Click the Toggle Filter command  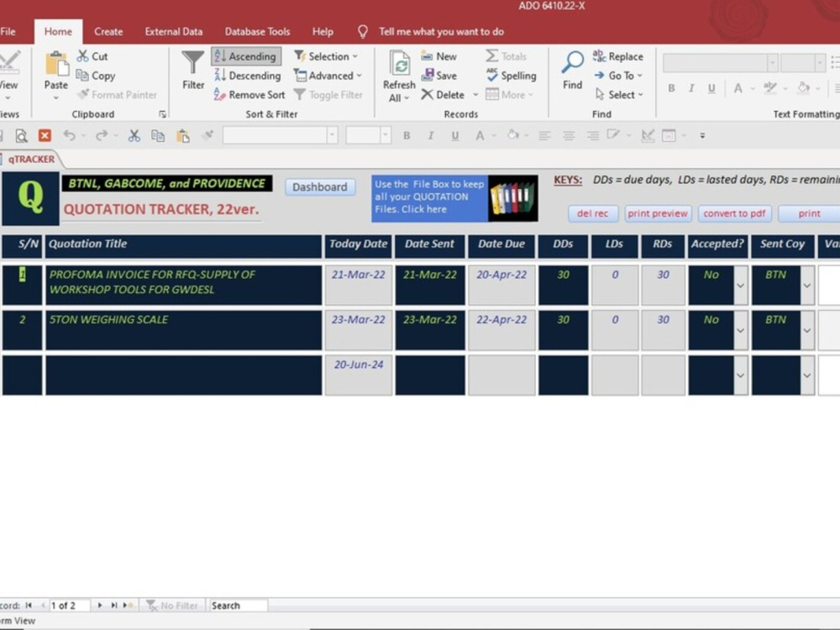pyautogui.click(x=328, y=95)
